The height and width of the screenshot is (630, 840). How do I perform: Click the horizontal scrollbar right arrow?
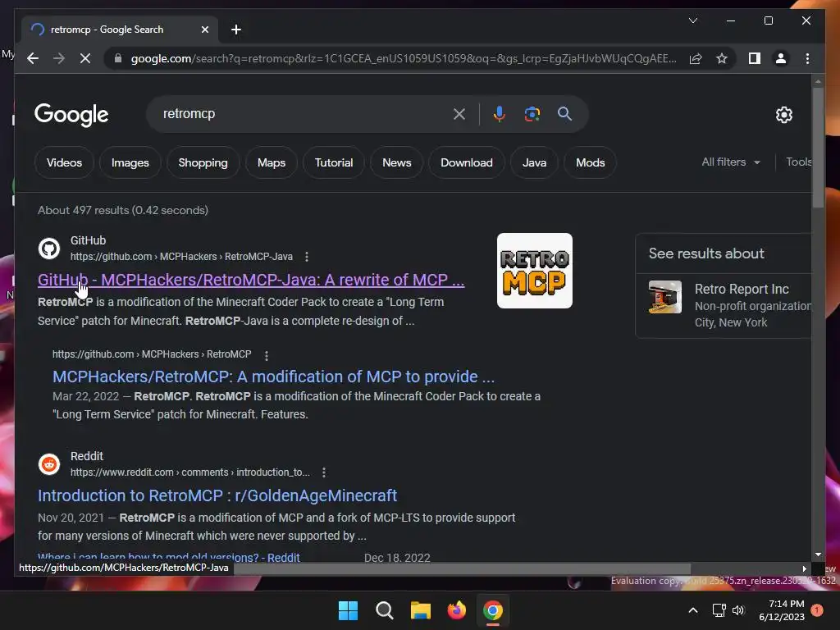pyautogui.click(x=804, y=569)
